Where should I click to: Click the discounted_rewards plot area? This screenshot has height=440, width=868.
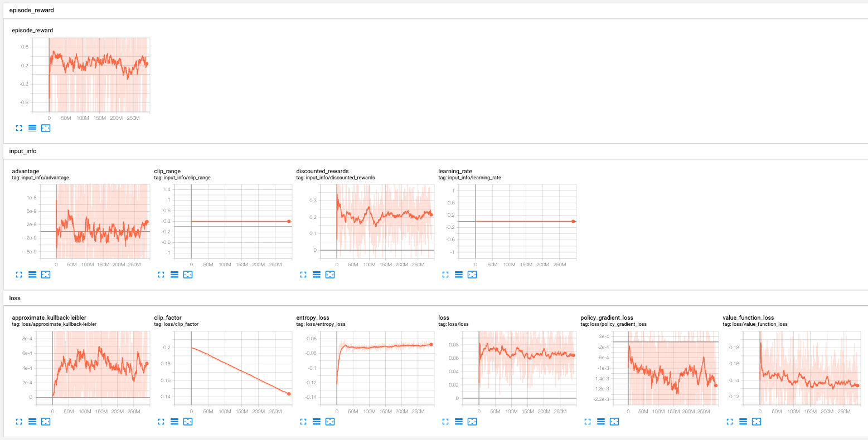click(376, 221)
